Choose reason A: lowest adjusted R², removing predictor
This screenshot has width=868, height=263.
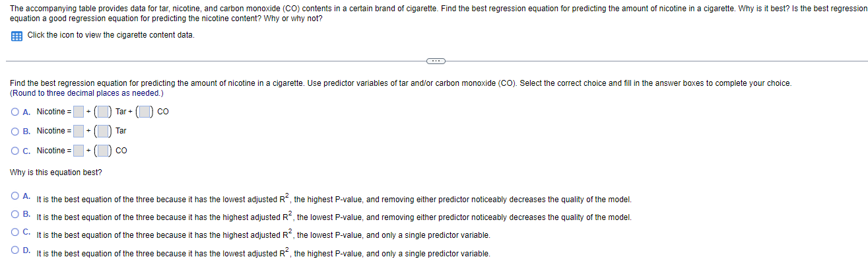pyautogui.click(x=15, y=196)
